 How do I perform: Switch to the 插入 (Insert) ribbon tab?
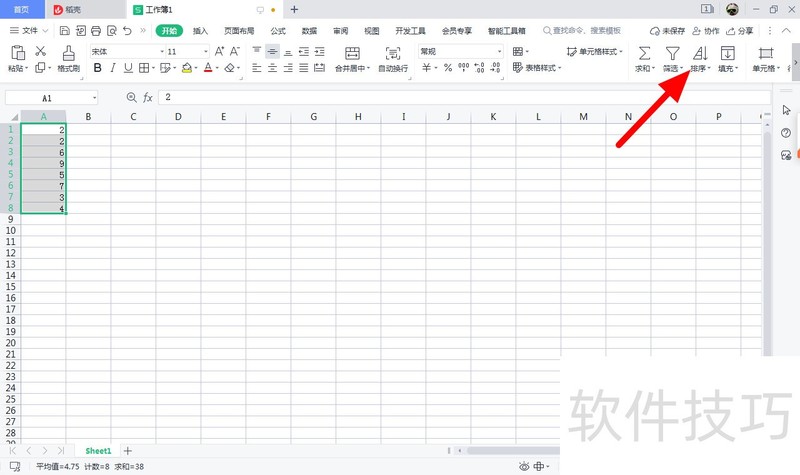click(x=201, y=31)
